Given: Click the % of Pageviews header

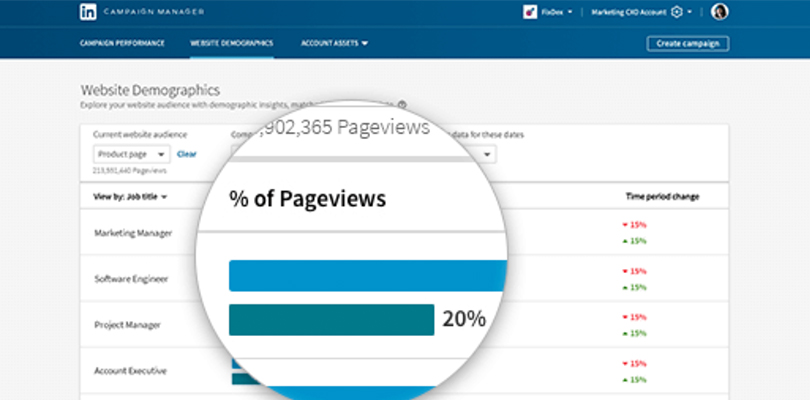Looking at the screenshot, I should point(307,199).
